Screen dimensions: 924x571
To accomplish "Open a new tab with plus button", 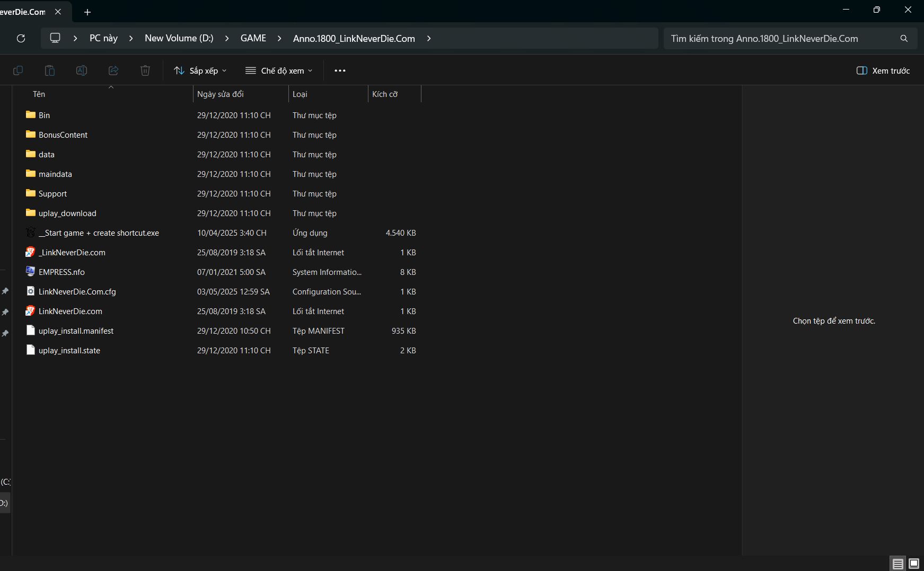I will point(87,12).
